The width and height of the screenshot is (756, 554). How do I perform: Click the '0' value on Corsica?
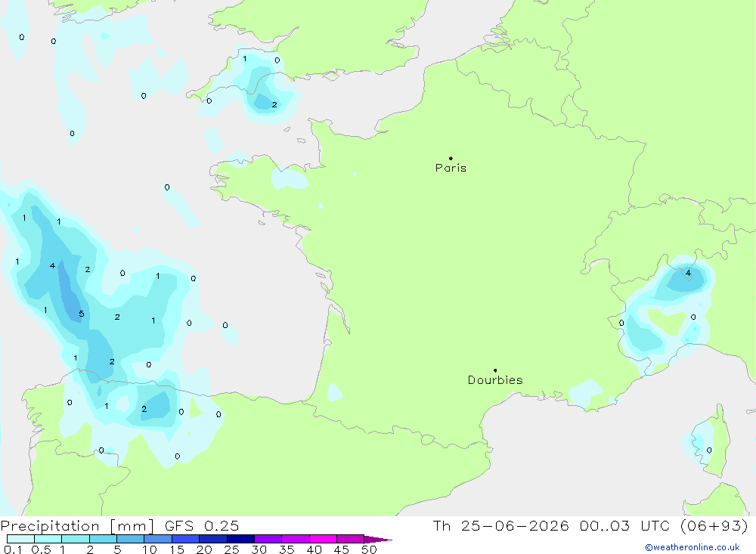click(x=709, y=450)
